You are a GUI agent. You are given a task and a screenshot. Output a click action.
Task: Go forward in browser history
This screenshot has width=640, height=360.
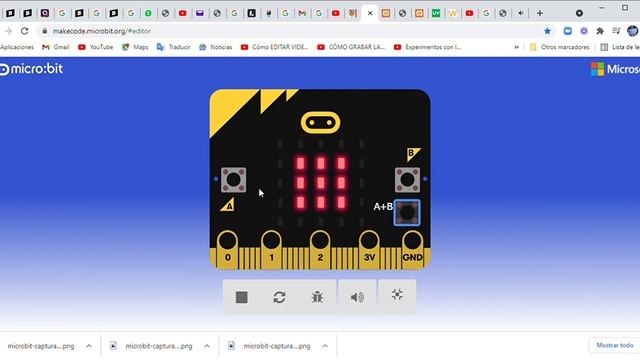8,31
